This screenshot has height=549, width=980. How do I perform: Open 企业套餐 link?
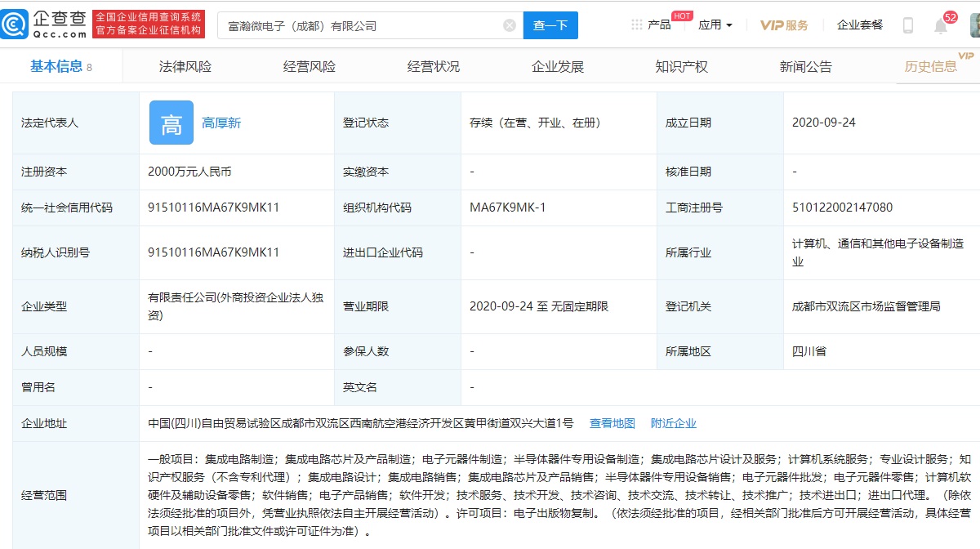[860, 25]
